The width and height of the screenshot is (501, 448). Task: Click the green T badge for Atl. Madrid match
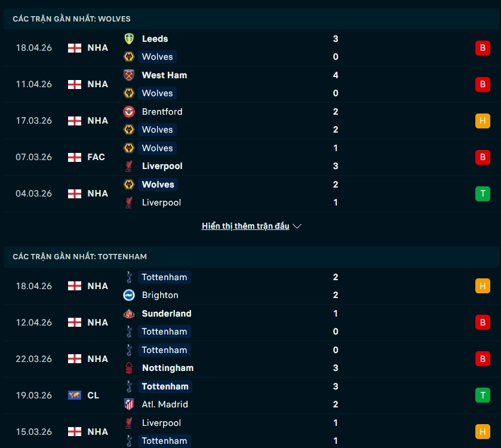pos(482,395)
